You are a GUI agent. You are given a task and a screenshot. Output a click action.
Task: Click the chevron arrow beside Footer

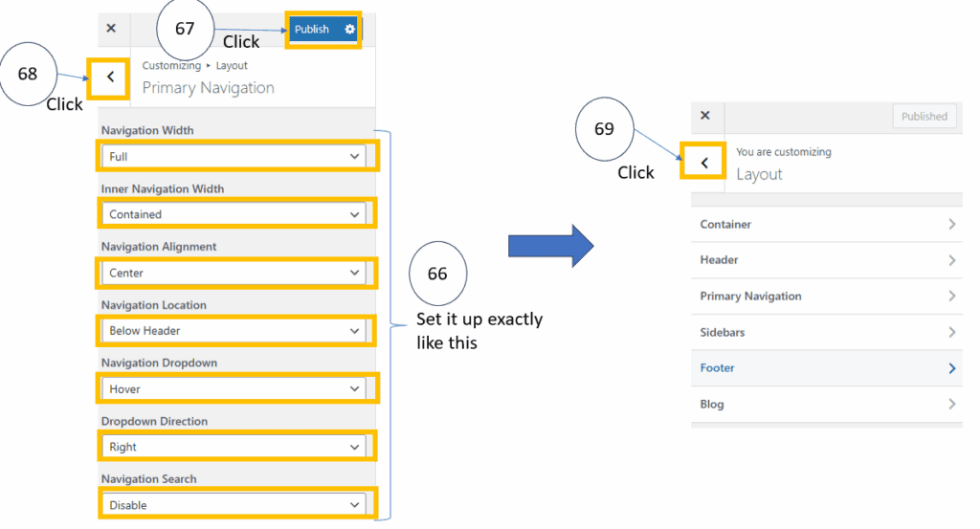pos(951,368)
